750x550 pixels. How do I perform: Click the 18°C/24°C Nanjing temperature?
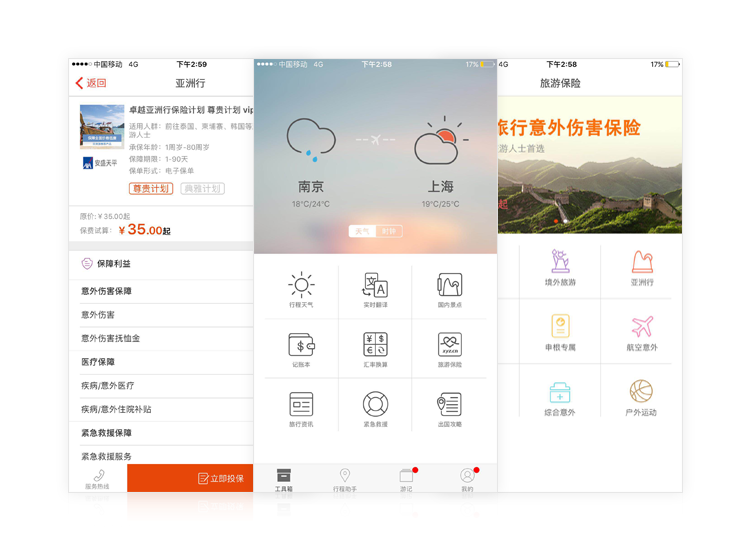(311, 204)
